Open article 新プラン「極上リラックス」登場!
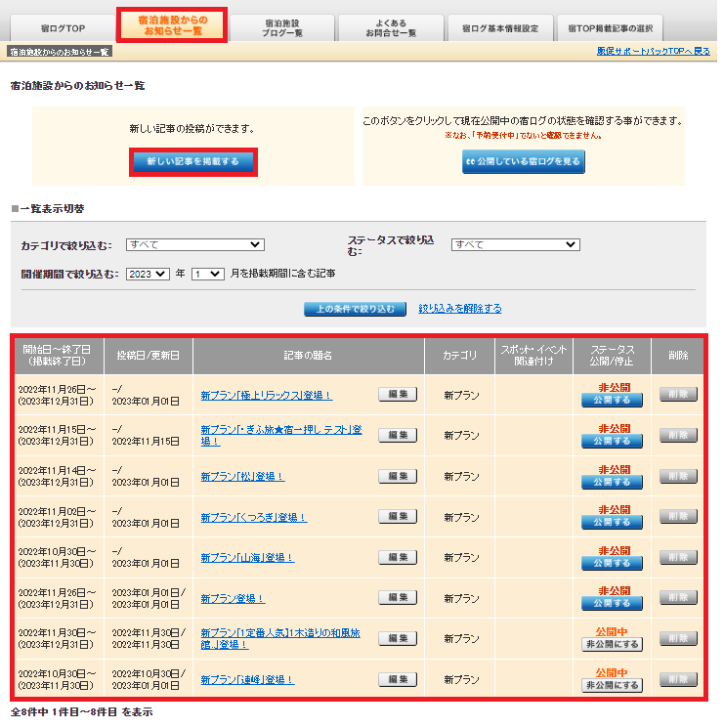724x728 pixels. (x=266, y=396)
